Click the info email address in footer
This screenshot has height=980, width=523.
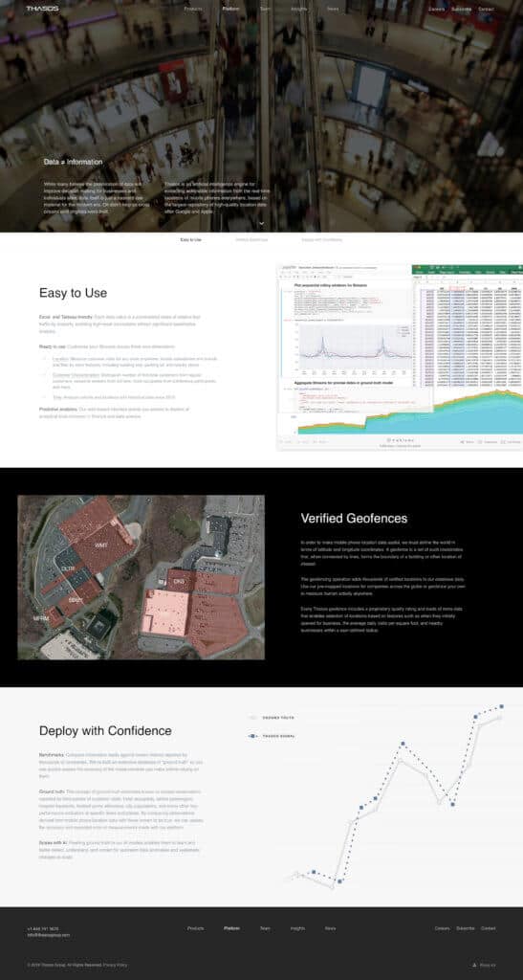(x=49, y=935)
